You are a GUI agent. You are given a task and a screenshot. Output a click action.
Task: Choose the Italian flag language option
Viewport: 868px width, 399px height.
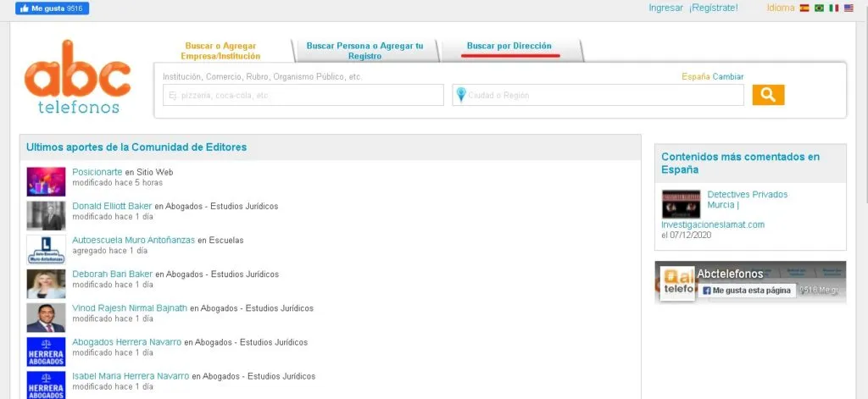click(833, 8)
